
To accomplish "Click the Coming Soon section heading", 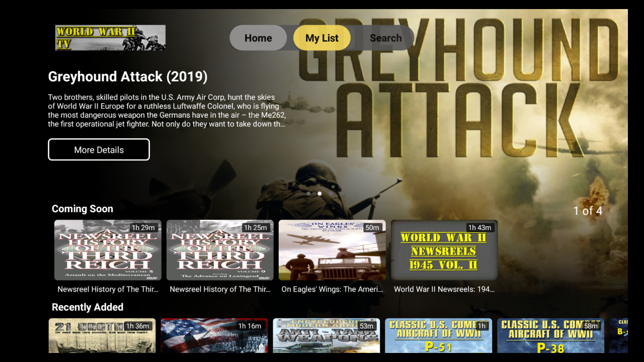I will coord(83,209).
